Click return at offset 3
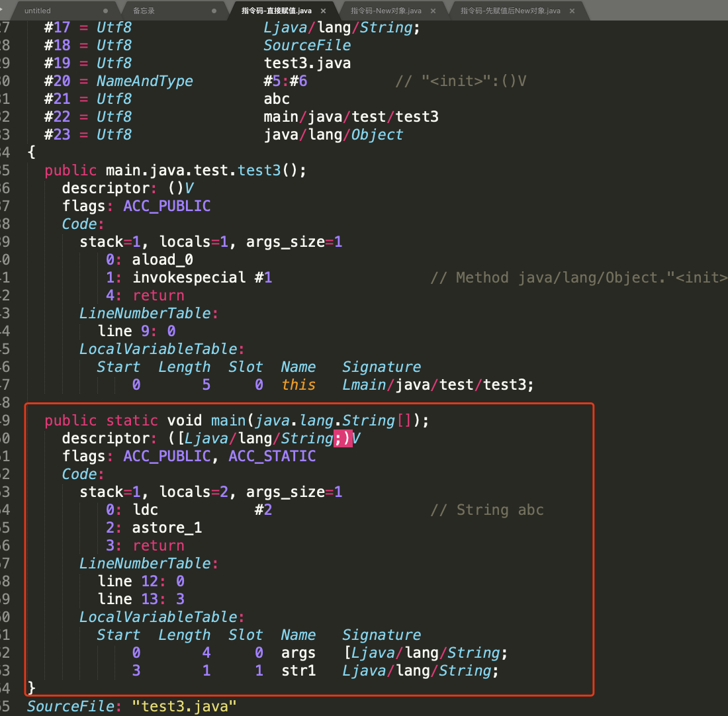 point(158,545)
